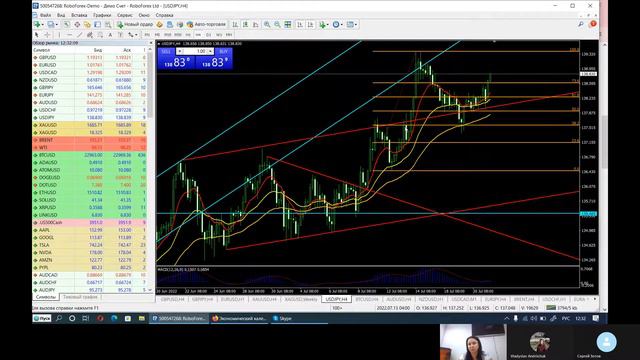Select the equidistant channel tool

(90, 35)
